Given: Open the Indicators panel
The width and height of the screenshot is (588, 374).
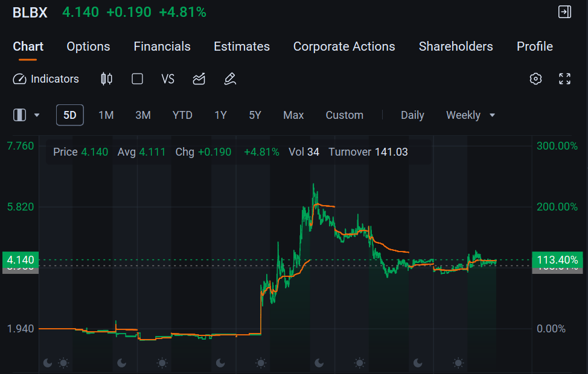Looking at the screenshot, I should (x=46, y=79).
